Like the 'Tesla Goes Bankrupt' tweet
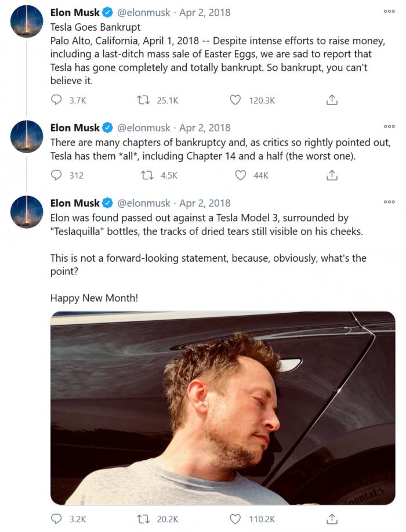The image size is (406, 532). click(x=235, y=100)
